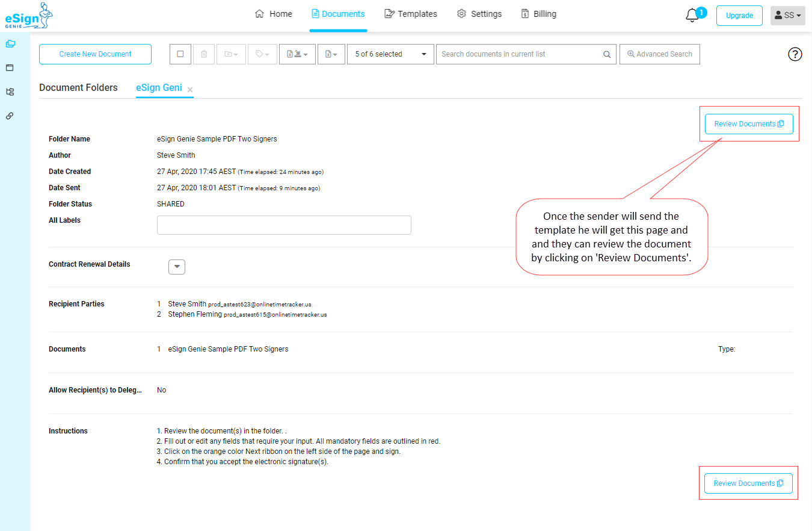Image resolution: width=812 pixels, height=531 pixels.
Task: Click the 'Type:' label in Documents row
Action: pos(727,349)
